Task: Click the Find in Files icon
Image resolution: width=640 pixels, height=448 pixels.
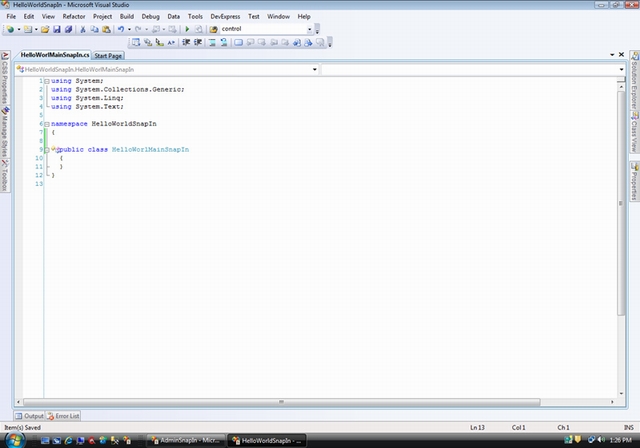Action: click(213, 29)
